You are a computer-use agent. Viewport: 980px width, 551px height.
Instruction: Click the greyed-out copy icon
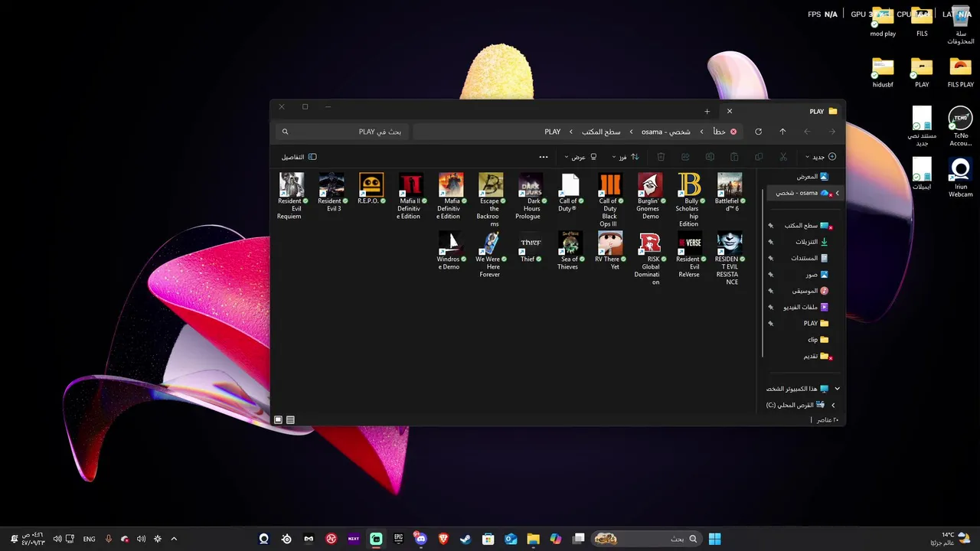tap(759, 157)
